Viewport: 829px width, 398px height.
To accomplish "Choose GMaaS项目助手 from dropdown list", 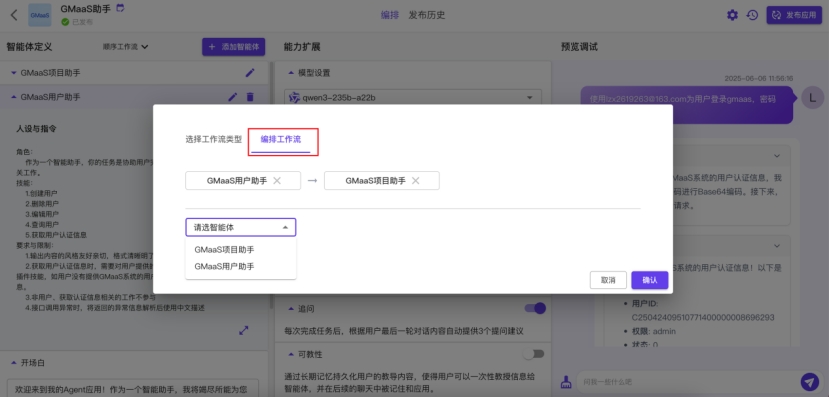I will click(241, 249).
